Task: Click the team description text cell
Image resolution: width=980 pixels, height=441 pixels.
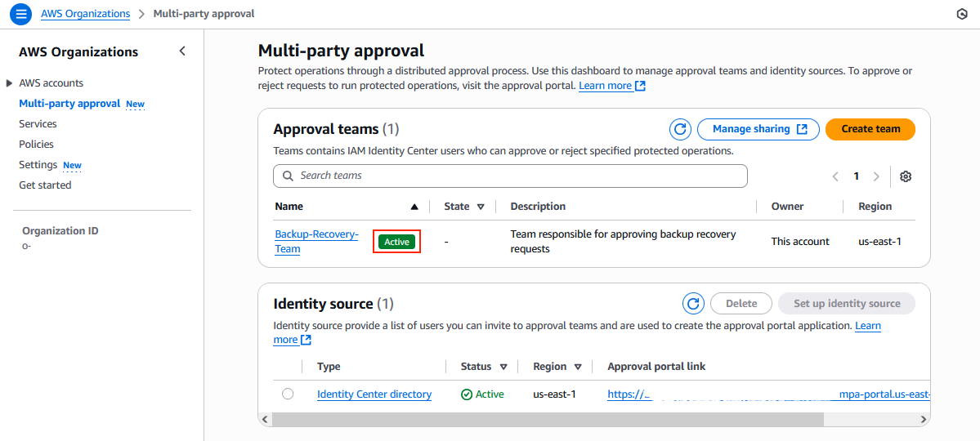Action: pos(623,242)
